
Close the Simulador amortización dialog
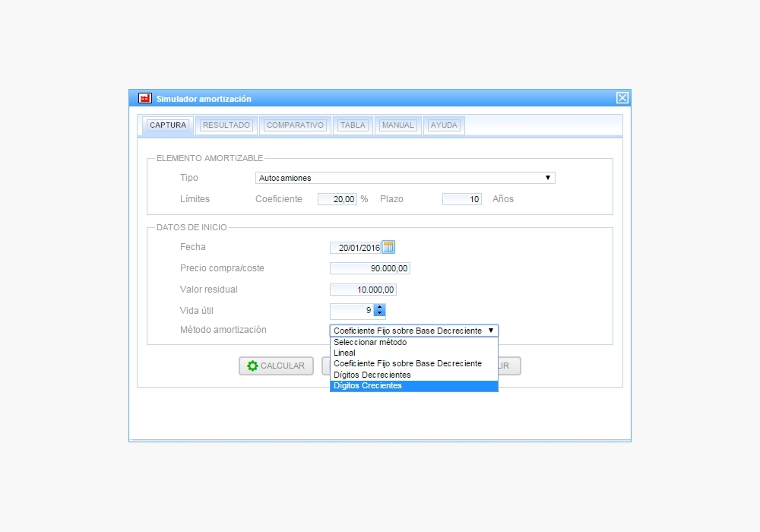[622, 98]
